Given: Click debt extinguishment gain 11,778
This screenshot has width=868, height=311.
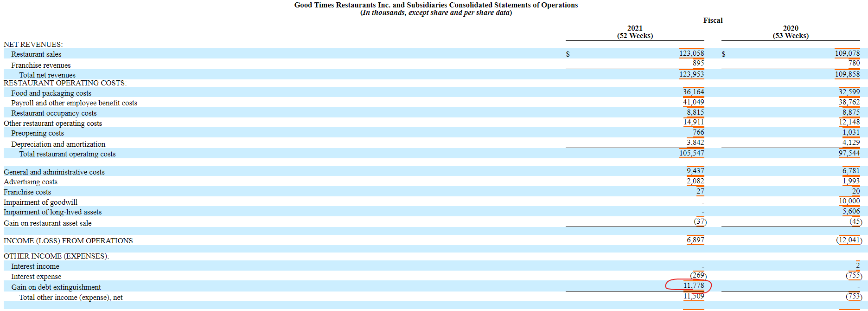Looking at the screenshot, I should 693,285.
